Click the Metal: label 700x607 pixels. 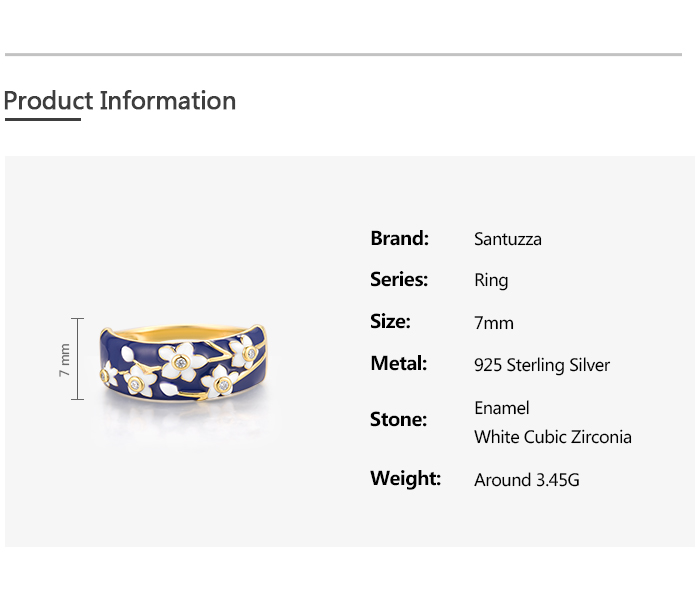point(398,364)
